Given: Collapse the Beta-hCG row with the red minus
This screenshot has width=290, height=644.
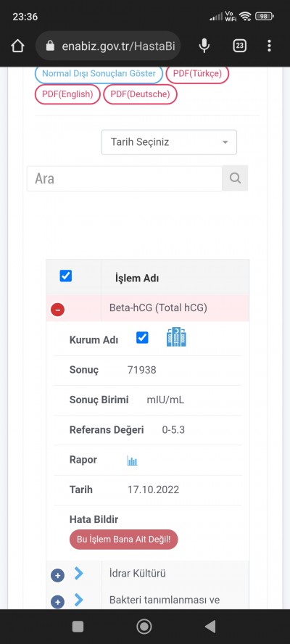Looking at the screenshot, I should (x=57, y=310).
